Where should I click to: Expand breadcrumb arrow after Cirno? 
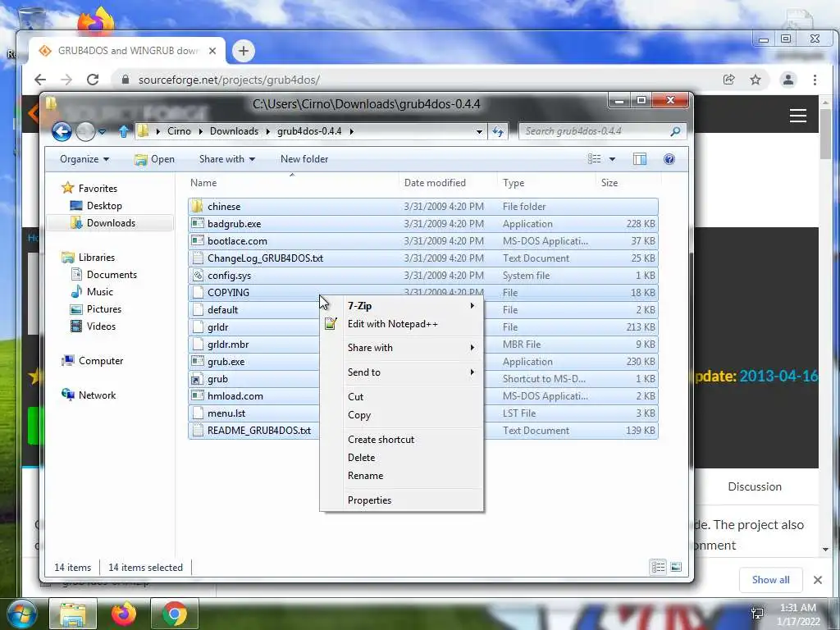[200, 131]
